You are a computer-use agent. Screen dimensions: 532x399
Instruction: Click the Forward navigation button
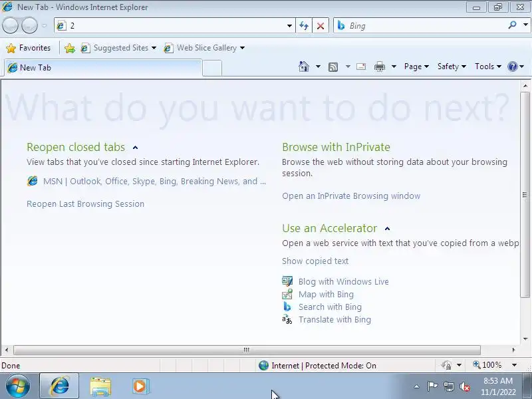29,25
